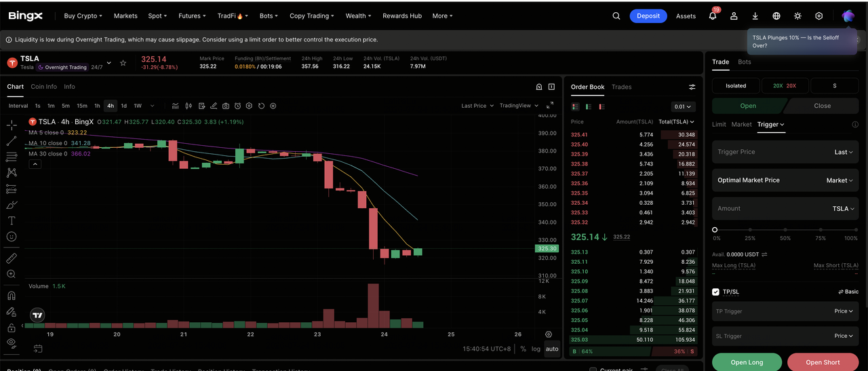Click the chart reset undo arrow icon
The width and height of the screenshot is (868, 371).
(x=261, y=106)
